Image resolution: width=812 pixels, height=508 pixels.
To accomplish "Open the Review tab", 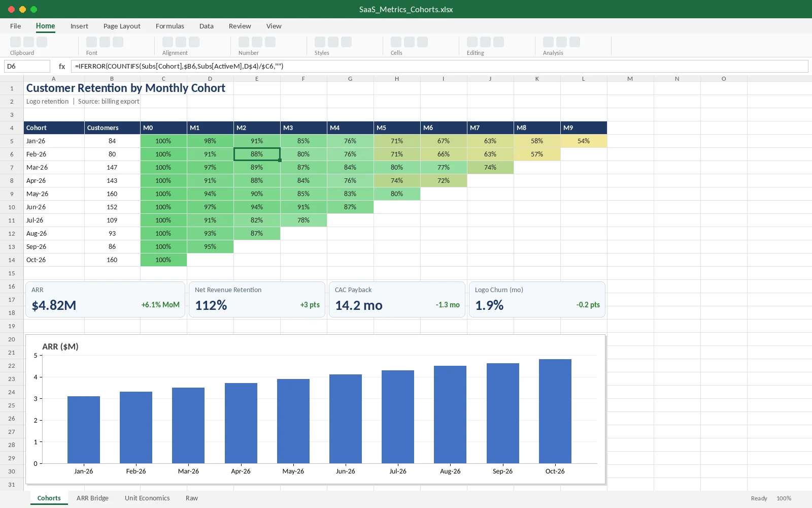I will [240, 26].
